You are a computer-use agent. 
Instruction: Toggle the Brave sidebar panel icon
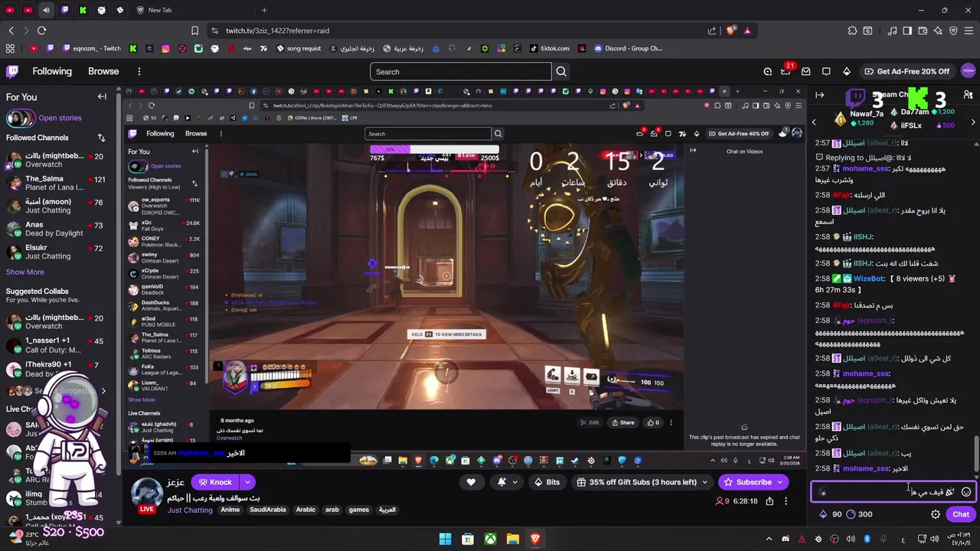pos(907,31)
